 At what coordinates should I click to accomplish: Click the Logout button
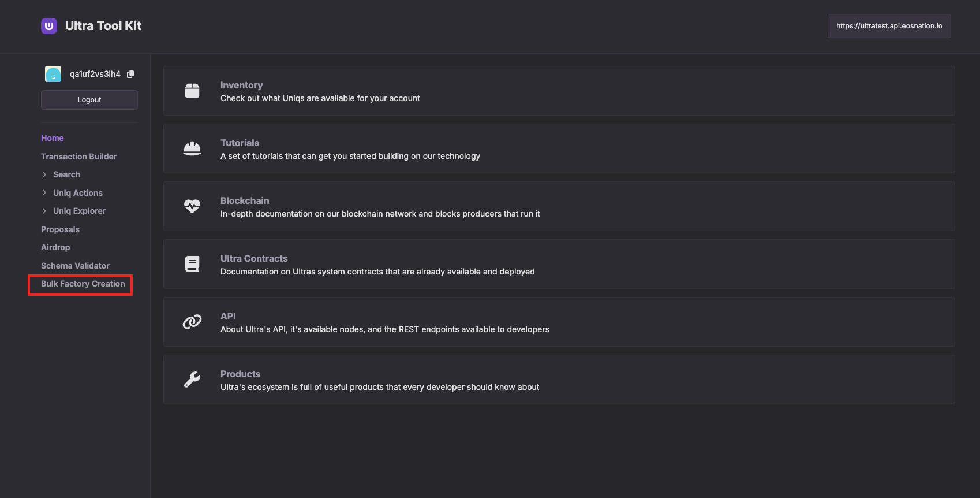[x=89, y=100]
